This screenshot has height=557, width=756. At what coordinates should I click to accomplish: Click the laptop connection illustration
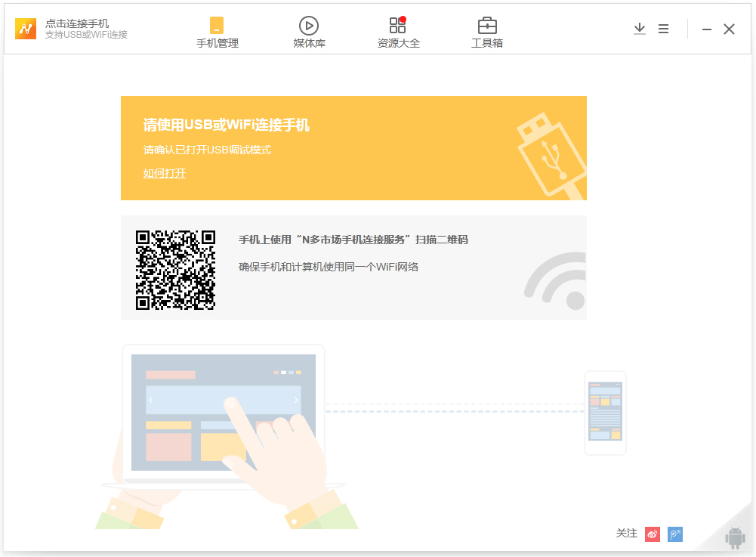[224, 412]
